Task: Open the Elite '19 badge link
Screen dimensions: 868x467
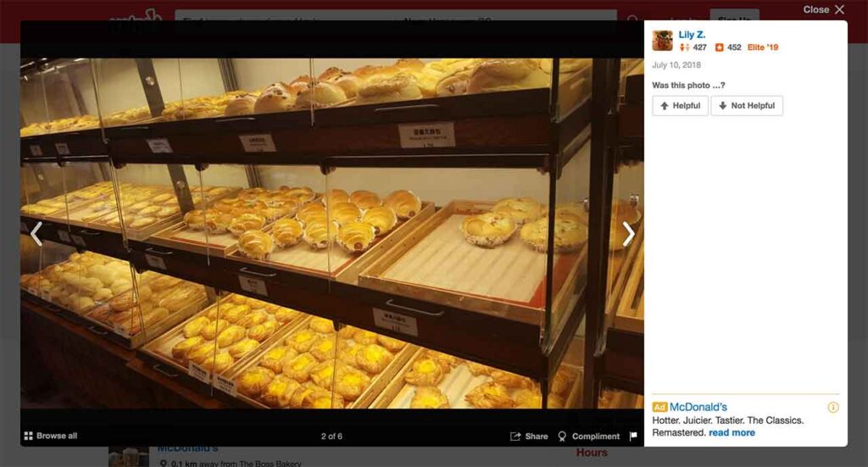Action: click(x=763, y=47)
